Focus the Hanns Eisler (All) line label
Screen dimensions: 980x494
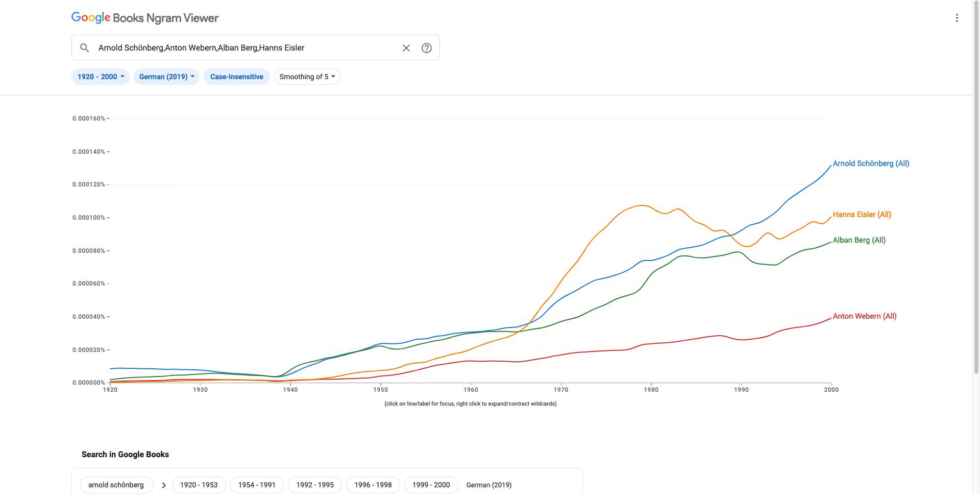pyautogui.click(x=862, y=215)
